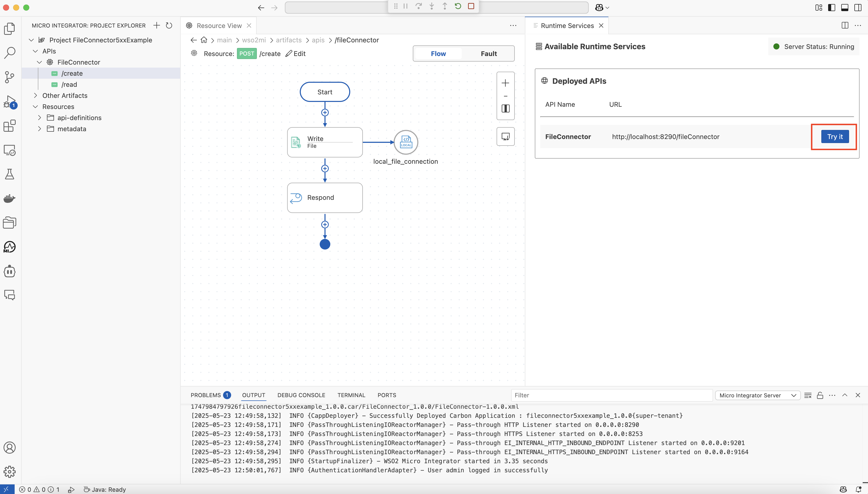Open the Explorer view in activity bar

click(10, 29)
